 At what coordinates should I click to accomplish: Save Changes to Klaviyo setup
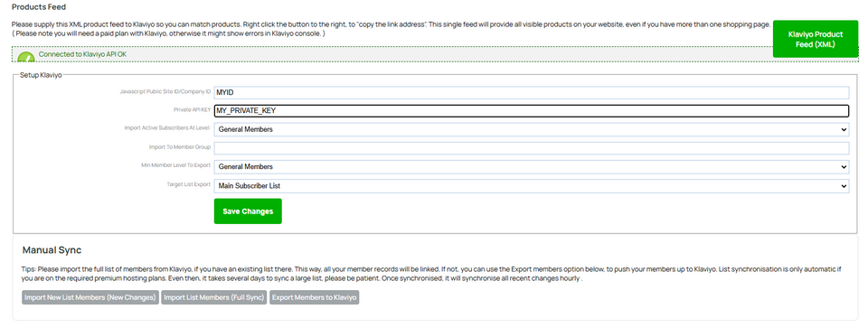click(x=248, y=211)
